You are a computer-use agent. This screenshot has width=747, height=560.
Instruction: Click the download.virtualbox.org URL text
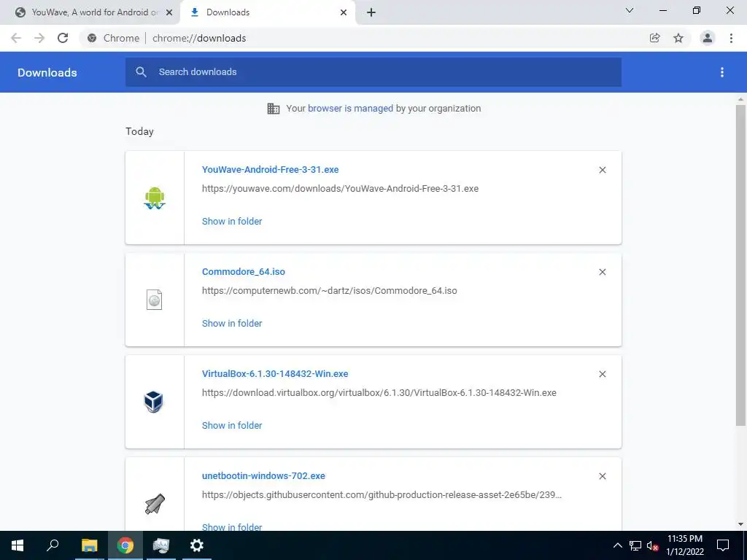pyautogui.click(x=379, y=393)
